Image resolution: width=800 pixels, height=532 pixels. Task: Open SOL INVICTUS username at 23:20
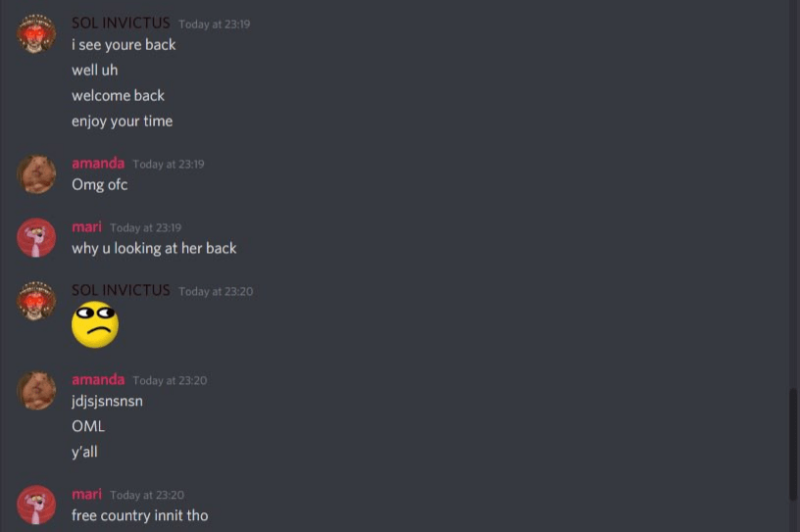[121, 290]
